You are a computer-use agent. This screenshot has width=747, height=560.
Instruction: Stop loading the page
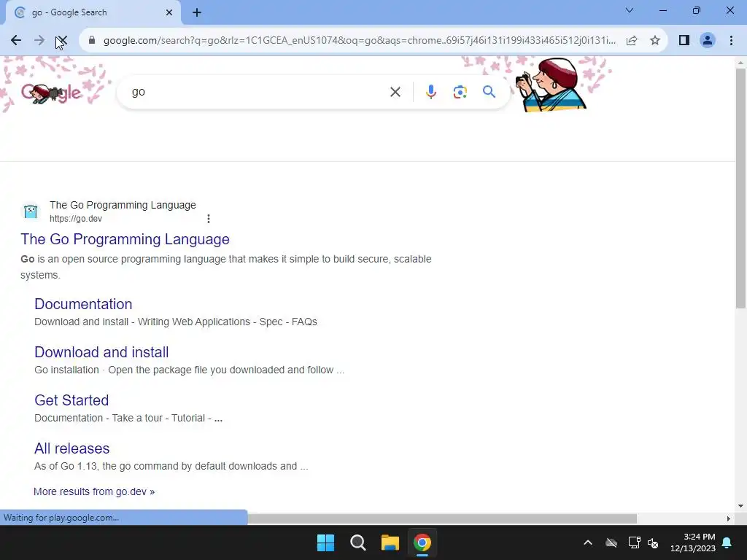[61, 41]
